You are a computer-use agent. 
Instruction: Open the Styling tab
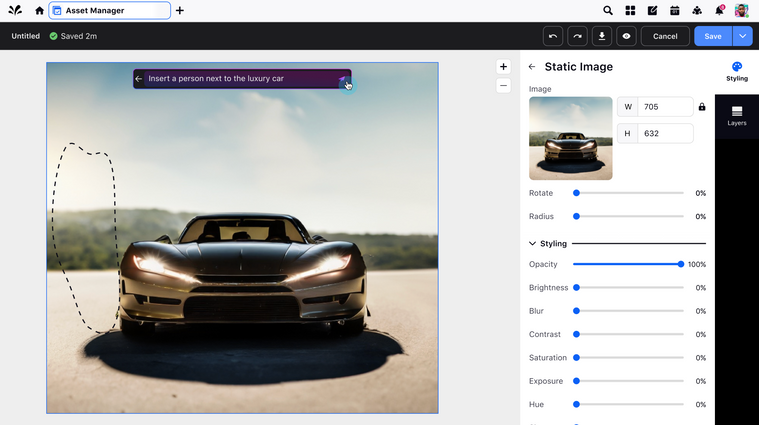point(737,72)
